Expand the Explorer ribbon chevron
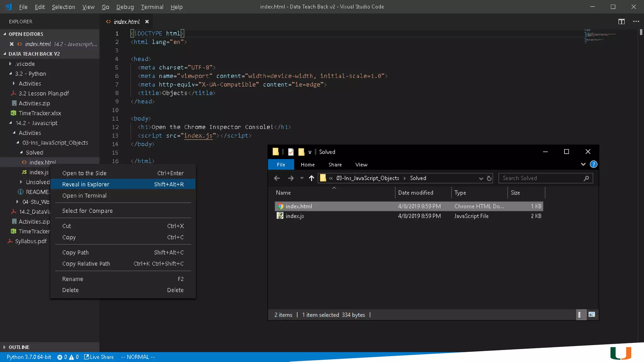The image size is (644, 362). [583, 164]
